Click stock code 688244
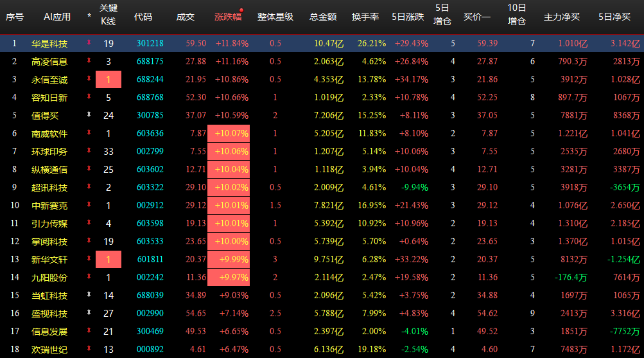644x358 pixels. (x=150, y=79)
